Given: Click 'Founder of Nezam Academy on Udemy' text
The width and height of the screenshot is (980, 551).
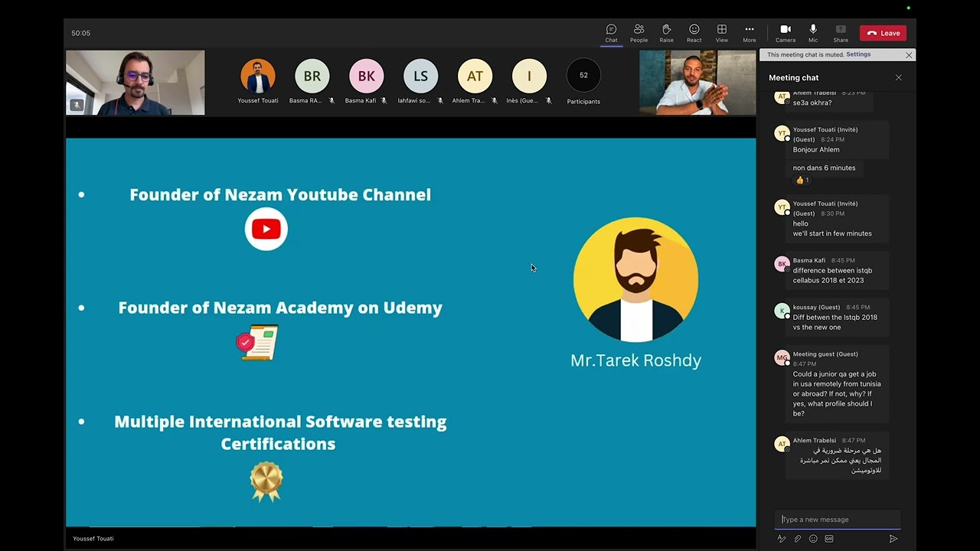Looking at the screenshot, I should pos(280,308).
